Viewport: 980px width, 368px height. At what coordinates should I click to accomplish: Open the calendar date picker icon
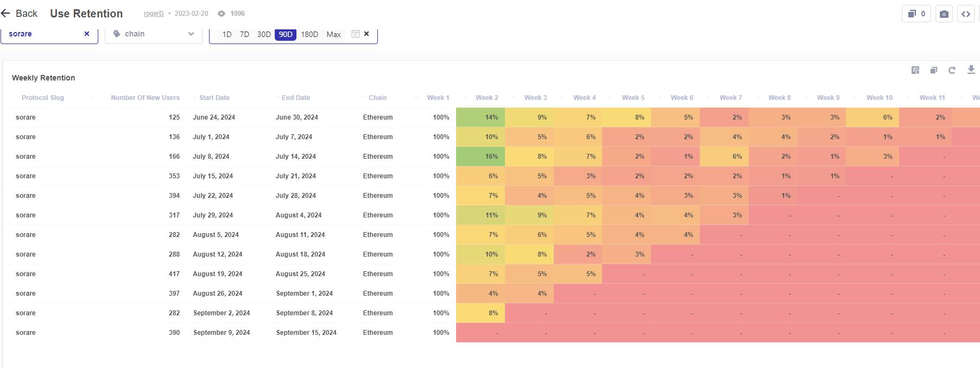point(355,34)
